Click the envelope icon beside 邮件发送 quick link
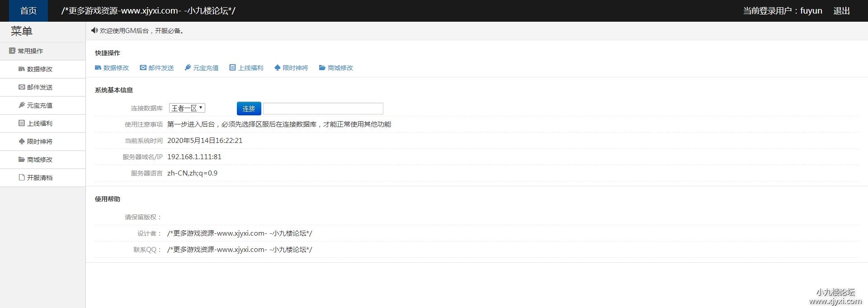The width and height of the screenshot is (868, 308). coord(143,68)
